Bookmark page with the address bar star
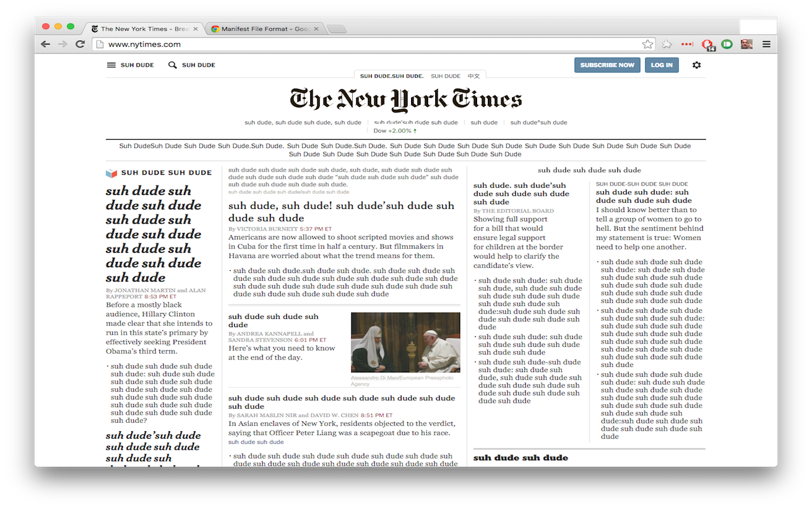 click(x=648, y=44)
